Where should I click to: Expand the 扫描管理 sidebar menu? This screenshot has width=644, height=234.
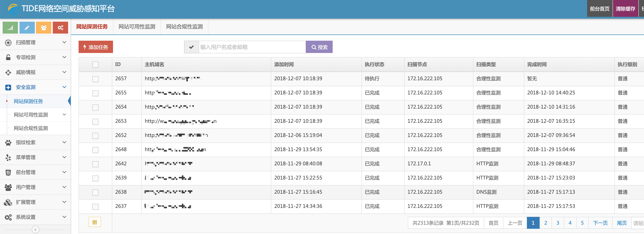pos(64,42)
